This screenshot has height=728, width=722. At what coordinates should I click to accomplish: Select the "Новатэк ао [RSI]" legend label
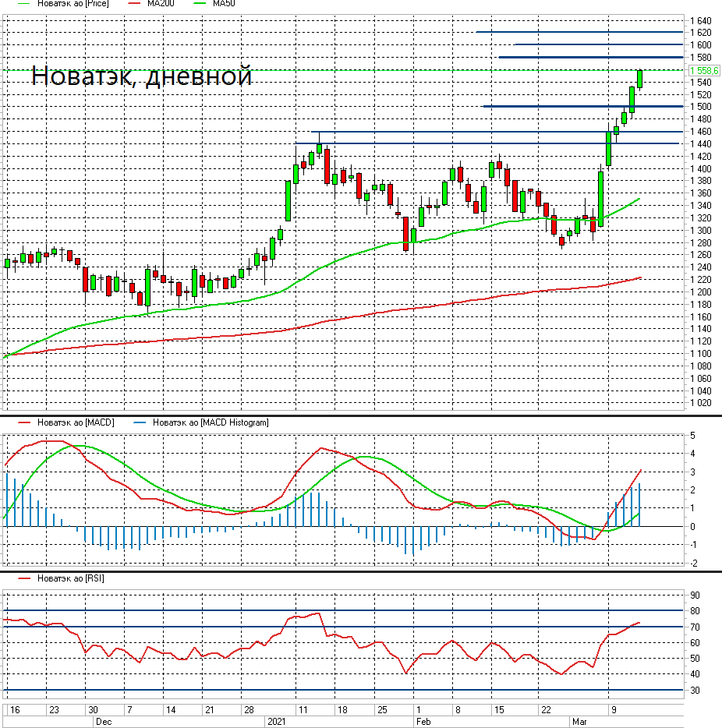click(71, 578)
